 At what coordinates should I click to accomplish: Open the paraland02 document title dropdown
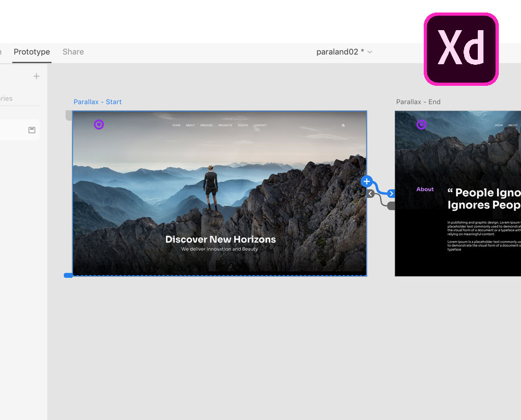tap(344, 52)
